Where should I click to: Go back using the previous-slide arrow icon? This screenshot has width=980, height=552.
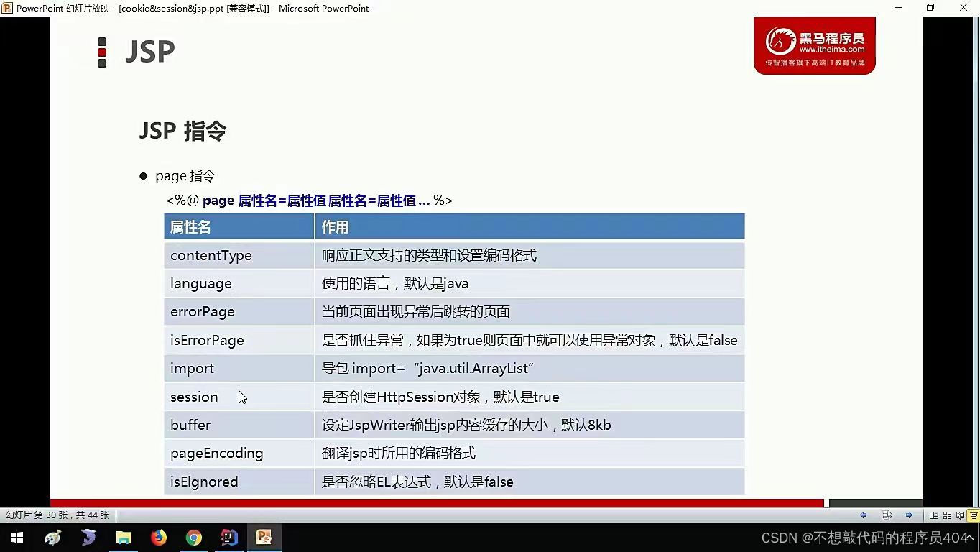864,515
